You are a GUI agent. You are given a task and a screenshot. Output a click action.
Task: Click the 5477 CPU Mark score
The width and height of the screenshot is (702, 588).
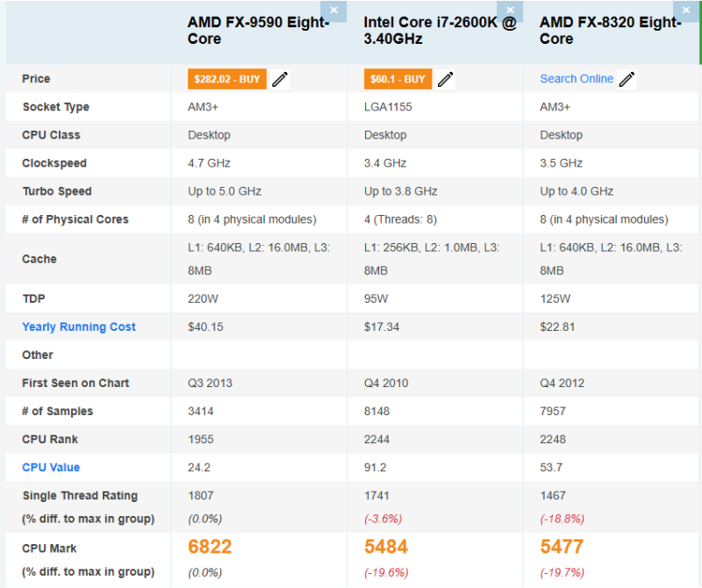coord(562,547)
